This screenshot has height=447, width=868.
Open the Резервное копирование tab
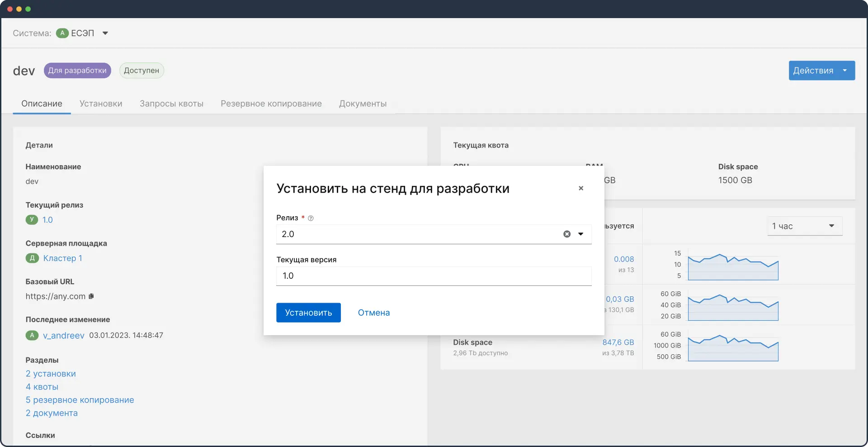tap(271, 104)
